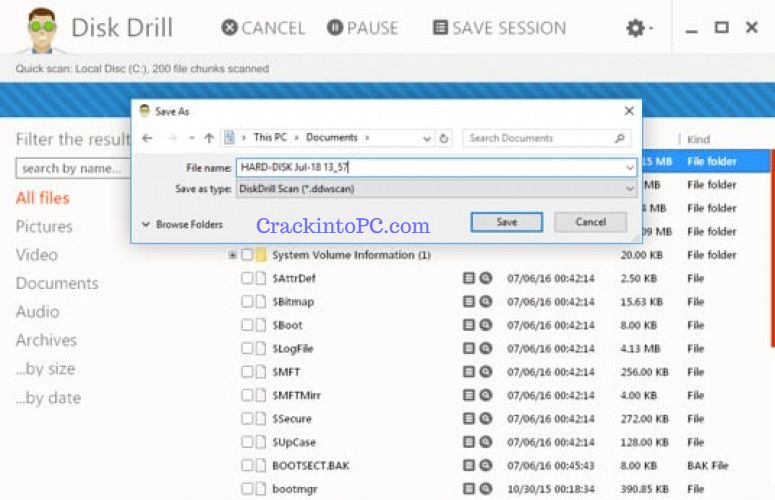Viewport: 775px width, 500px height.
Task: Open the ...by size filter
Action: (45, 369)
